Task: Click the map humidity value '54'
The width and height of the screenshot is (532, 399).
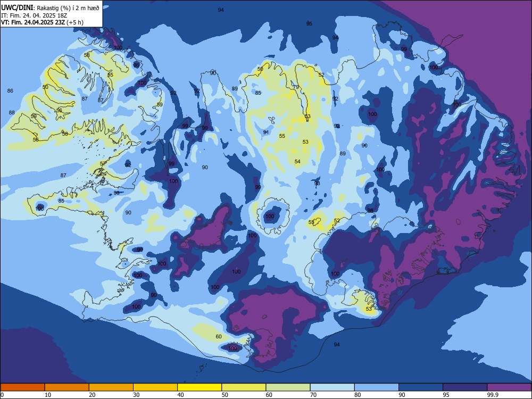Action: point(297,162)
